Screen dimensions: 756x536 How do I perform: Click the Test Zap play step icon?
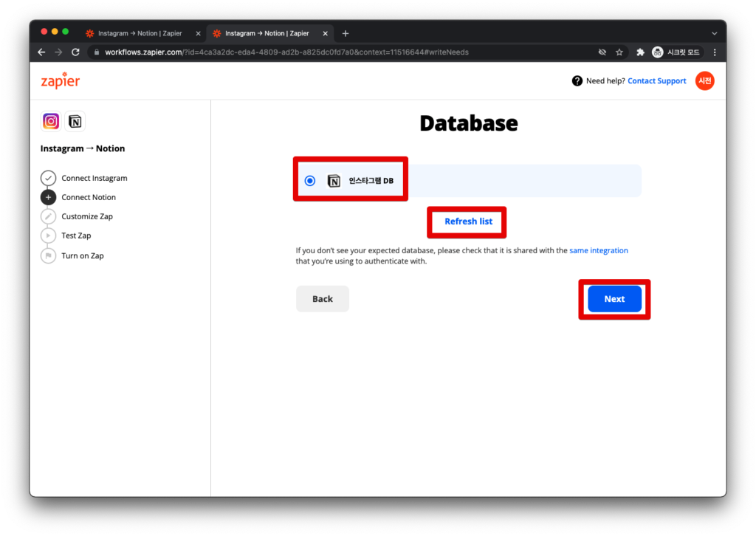click(48, 236)
